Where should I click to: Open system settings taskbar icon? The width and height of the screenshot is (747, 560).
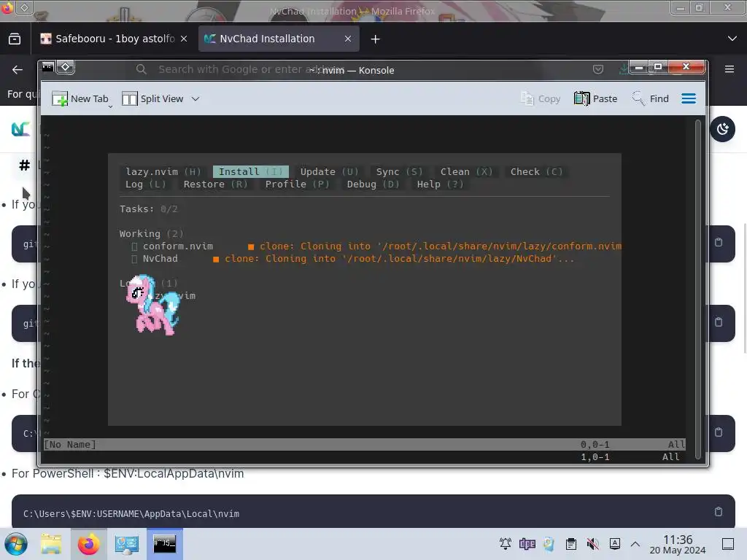(x=126, y=544)
